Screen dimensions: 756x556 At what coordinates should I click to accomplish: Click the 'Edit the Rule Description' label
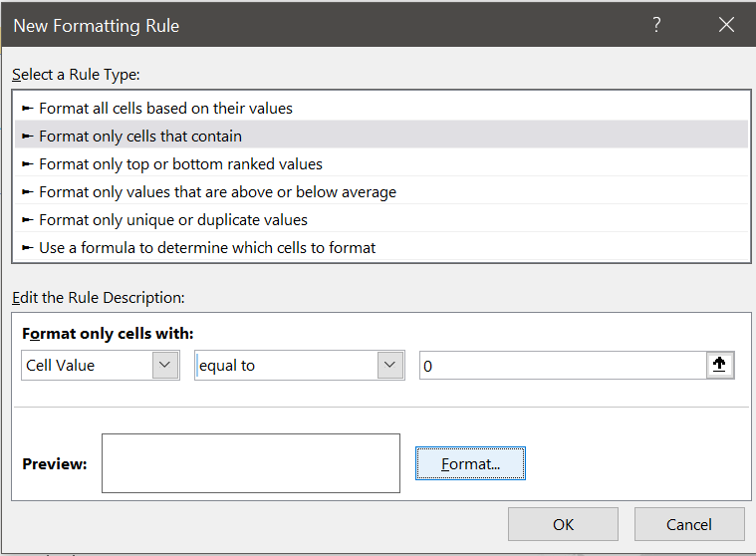(x=99, y=297)
